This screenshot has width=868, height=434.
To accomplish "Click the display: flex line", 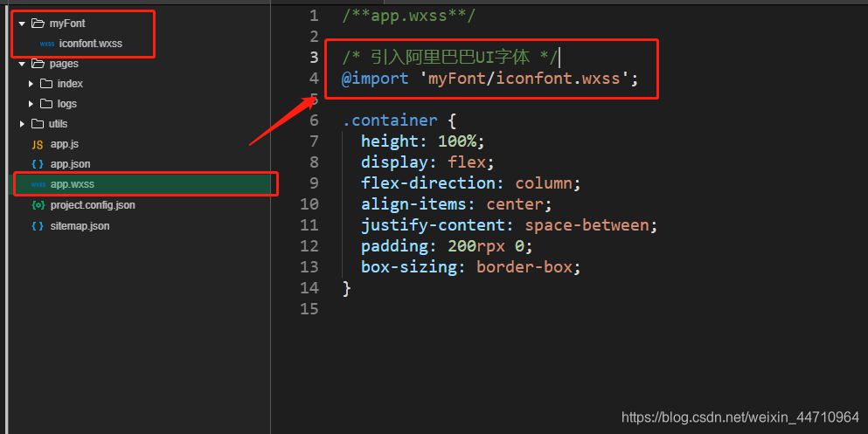I will click(427, 162).
